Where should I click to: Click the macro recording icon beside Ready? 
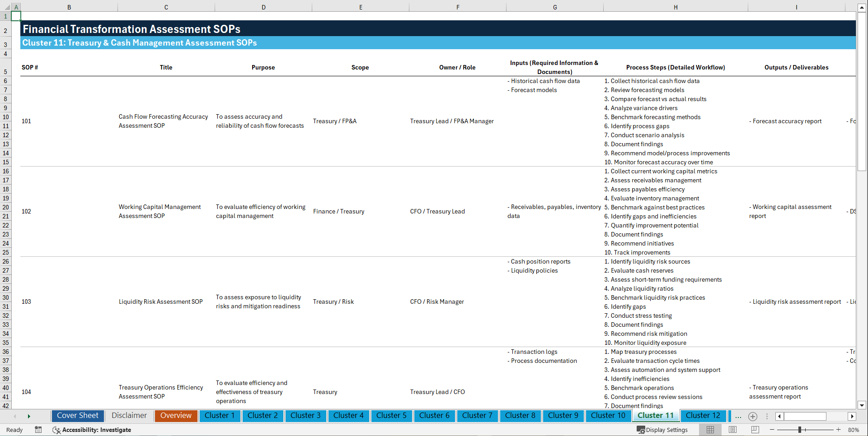pos(38,430)
